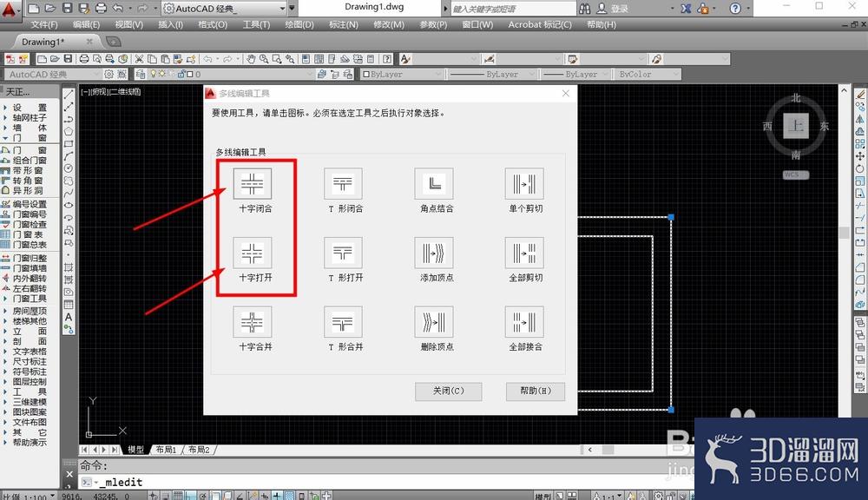Click the Save icon in standard toolbar
This screenshot has height=500, width=868.
click(x=68, y=59)
